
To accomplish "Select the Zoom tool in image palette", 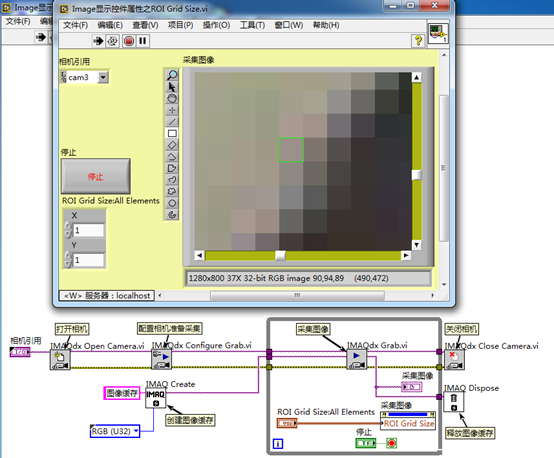I will (172, 75).
